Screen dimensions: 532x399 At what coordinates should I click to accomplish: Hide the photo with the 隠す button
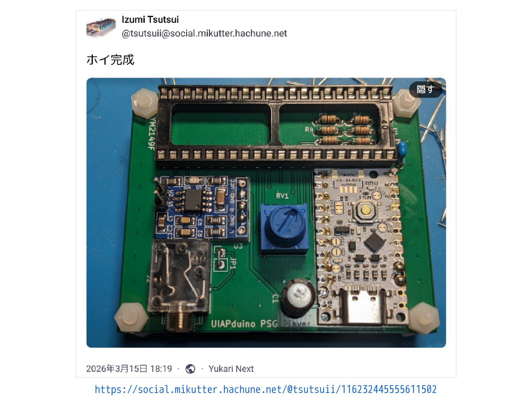425,89
